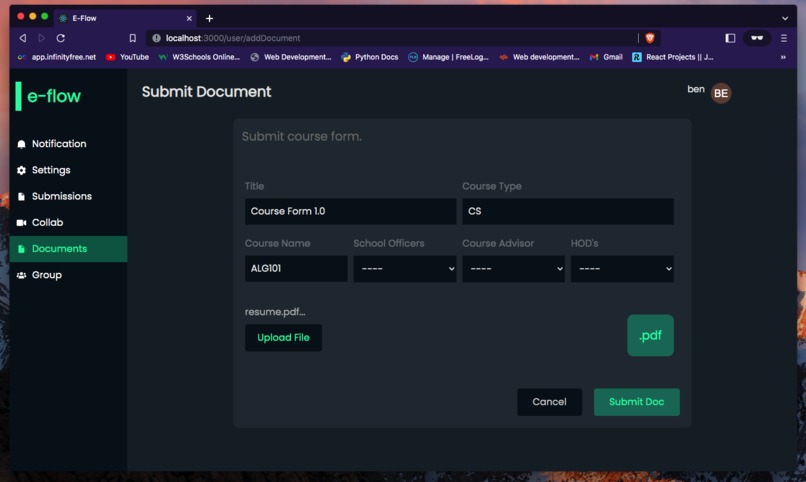The image size is (806, 482).
Task: Reload the page with refresh icon
Action: [x=61, y=38]
